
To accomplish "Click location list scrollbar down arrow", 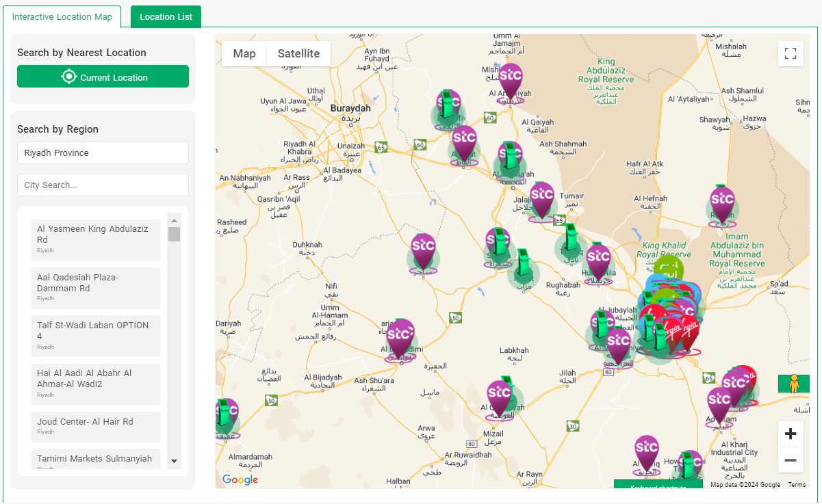I will [x=174, y=461].
